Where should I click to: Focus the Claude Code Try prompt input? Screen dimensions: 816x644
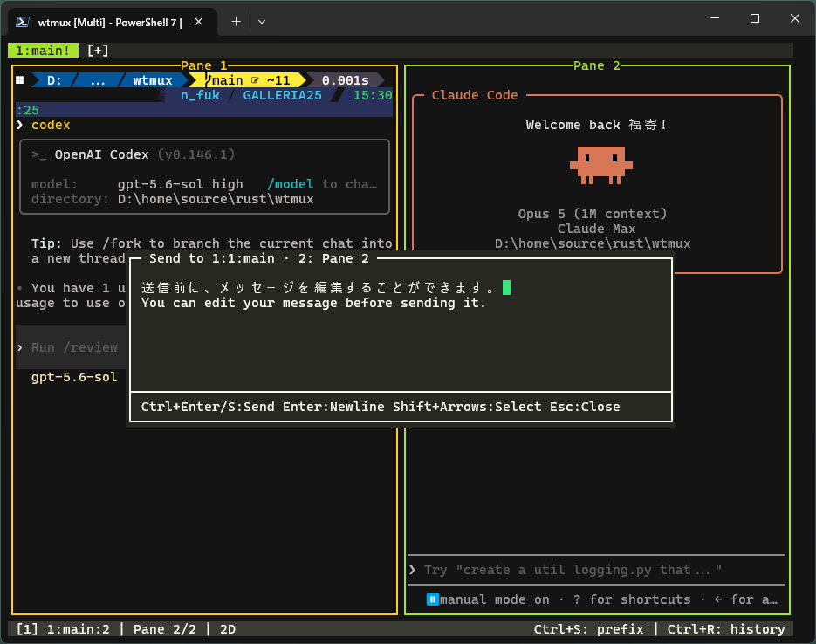coord(597,570)
